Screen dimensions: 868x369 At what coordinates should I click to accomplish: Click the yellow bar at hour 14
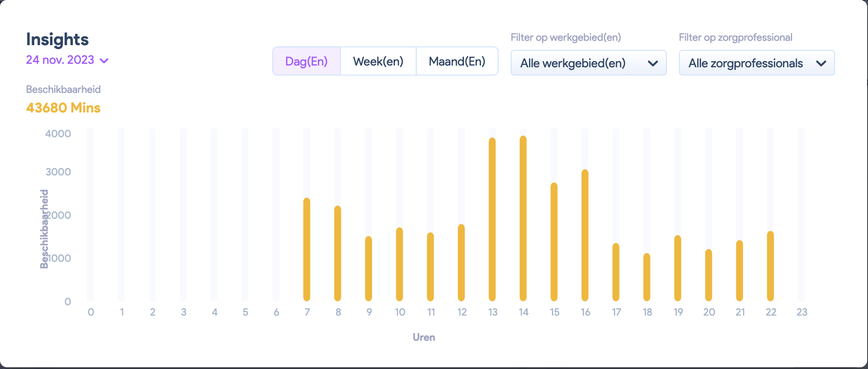523,218
